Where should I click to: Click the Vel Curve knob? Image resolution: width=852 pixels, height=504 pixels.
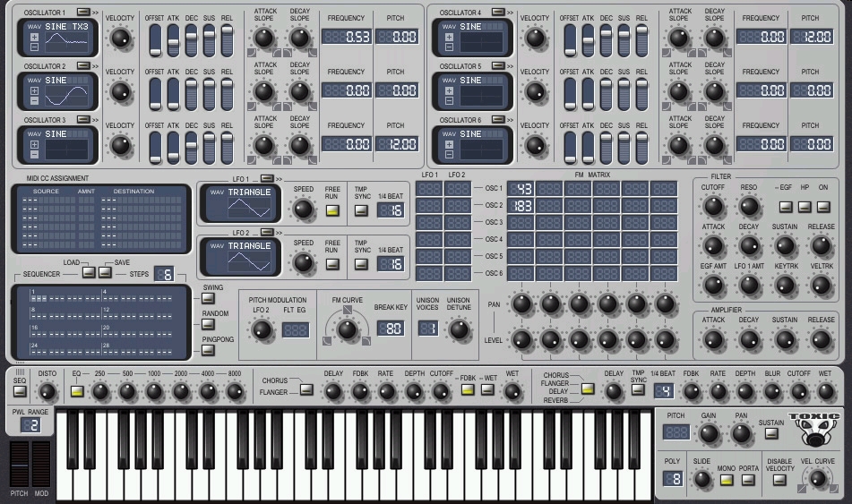(x=817, y=478)
